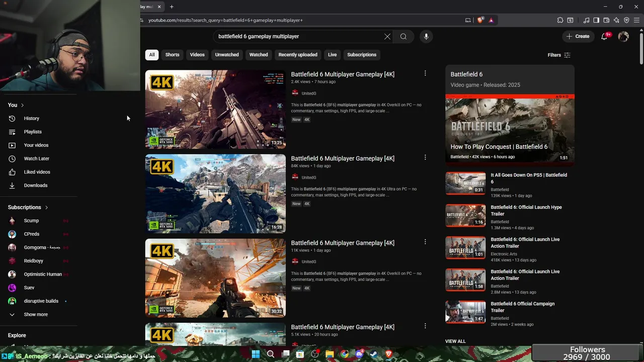
Task: Open the Battlefield 6 Official Campaign Trailer title
Action: coord(523,307)
